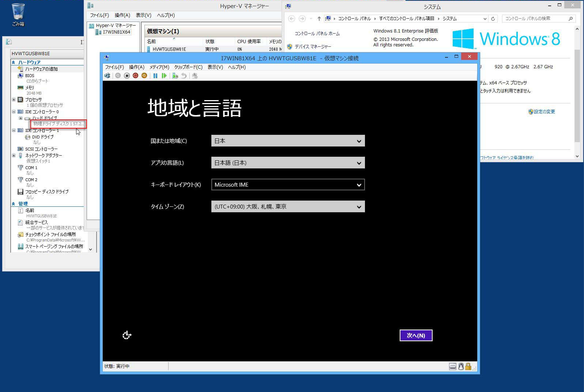The width and height of the screenshot is (584, 392).
Task: Pause the virtual machine with the blue pause icon
Action: [155, 76]
